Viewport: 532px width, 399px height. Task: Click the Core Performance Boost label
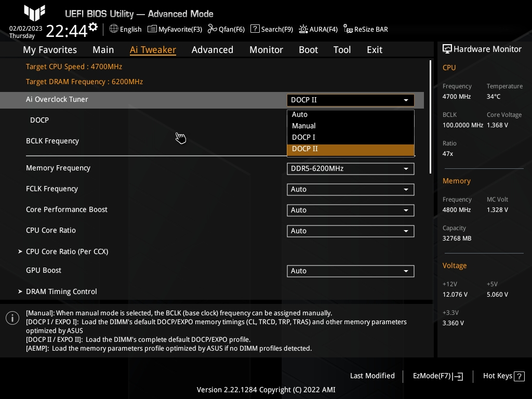(x=66, y=209)
